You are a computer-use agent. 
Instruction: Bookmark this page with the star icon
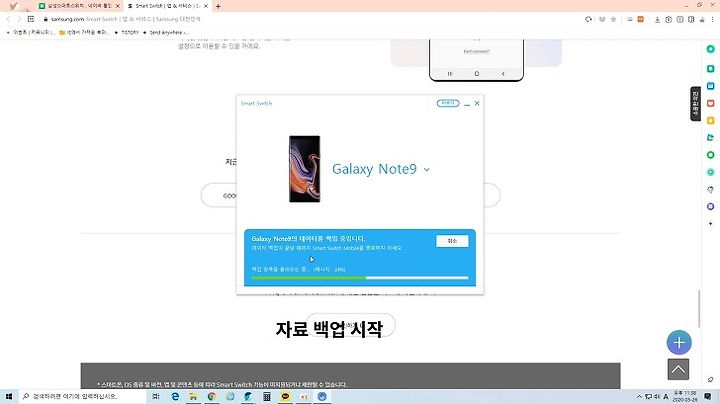click(x=613, y=19)
